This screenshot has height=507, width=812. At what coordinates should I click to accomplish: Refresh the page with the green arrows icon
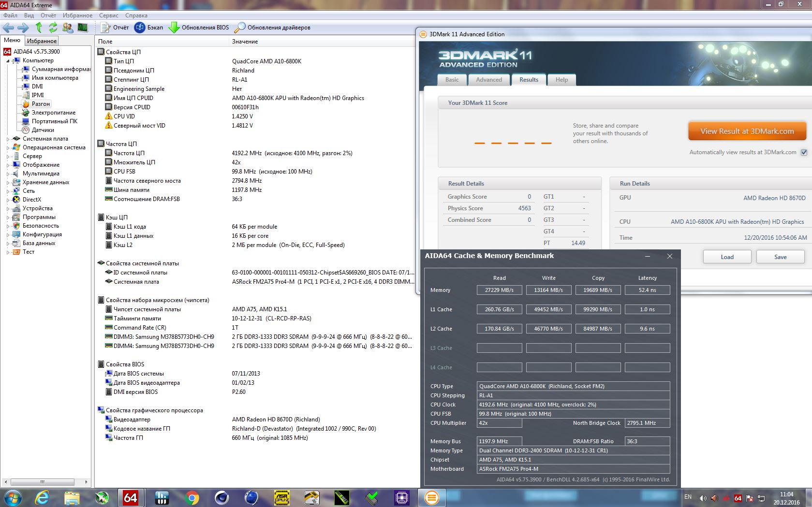click(x=53, y=28)
